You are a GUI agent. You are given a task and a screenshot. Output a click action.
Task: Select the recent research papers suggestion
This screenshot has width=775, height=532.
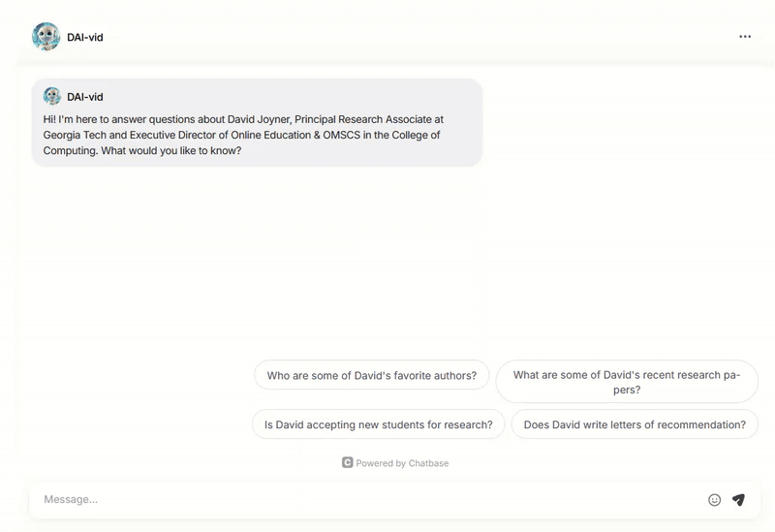pos(626,383)
